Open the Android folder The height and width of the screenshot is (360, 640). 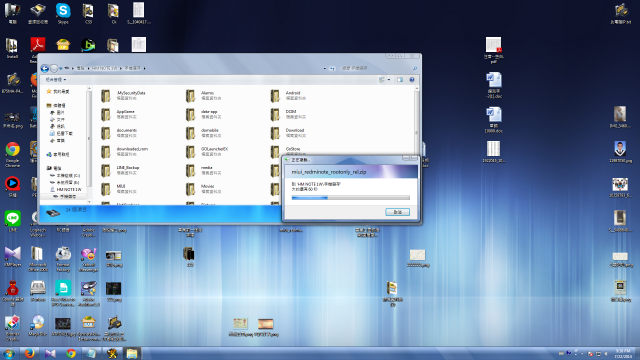(288, 96)
